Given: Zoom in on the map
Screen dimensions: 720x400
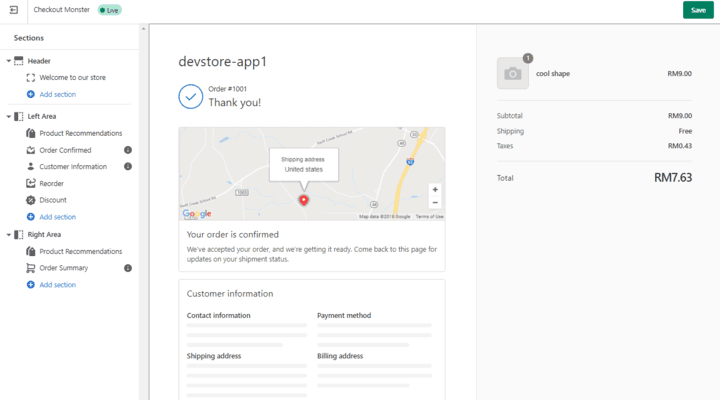Looking at the screenshot, I should (435, 189).
